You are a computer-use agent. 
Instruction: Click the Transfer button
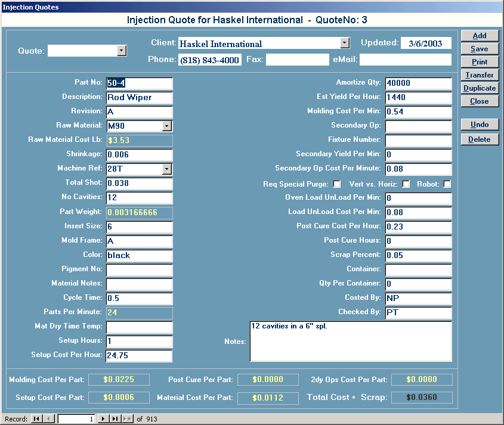(x=480, y=75)
